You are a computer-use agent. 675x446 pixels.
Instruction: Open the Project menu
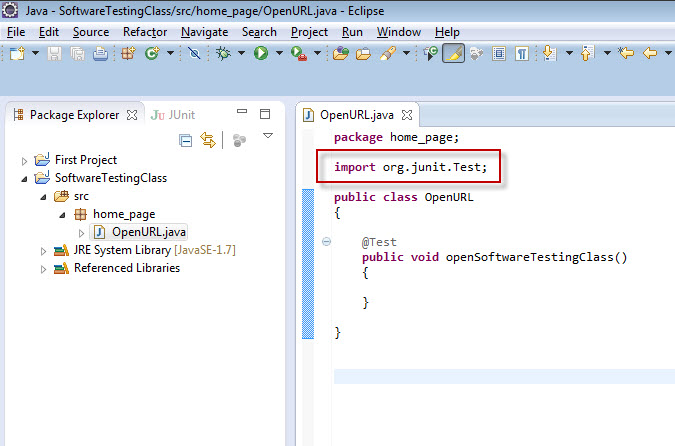click(309, 32)
